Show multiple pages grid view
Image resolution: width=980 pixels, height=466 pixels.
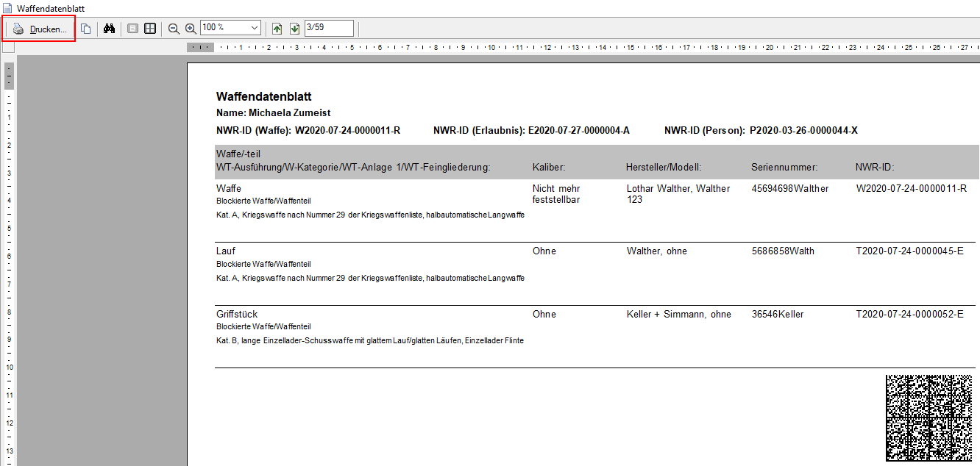tap(150, 29)
